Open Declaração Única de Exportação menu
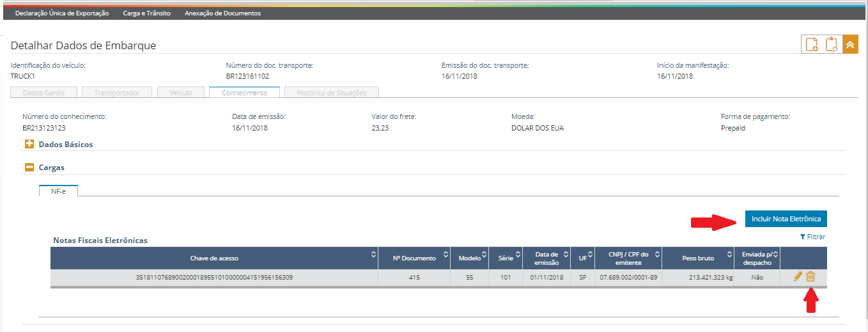The width and height of the screenshot is (868, 332). [62, 13]
